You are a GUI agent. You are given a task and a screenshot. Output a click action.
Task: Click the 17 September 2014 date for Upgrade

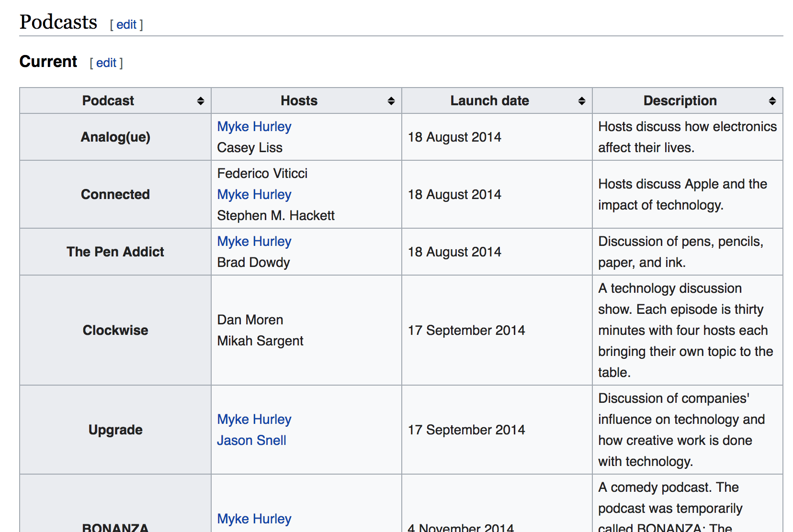pos(466,430)
